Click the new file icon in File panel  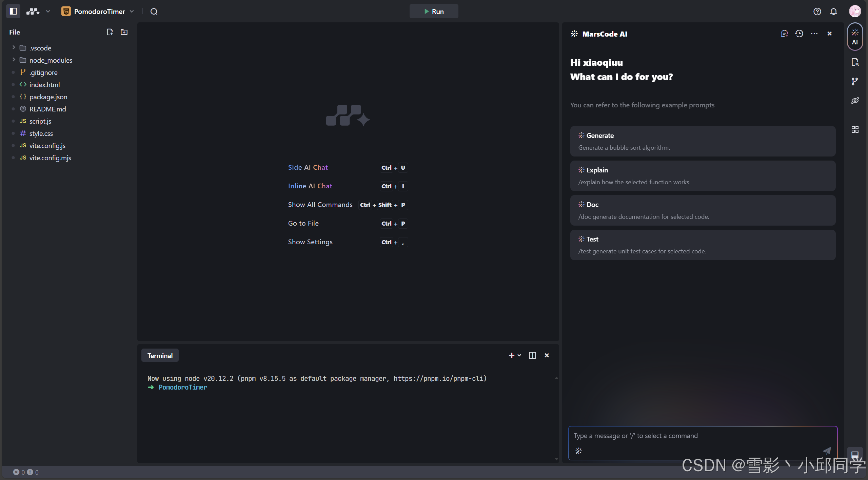tap(110, 32)
